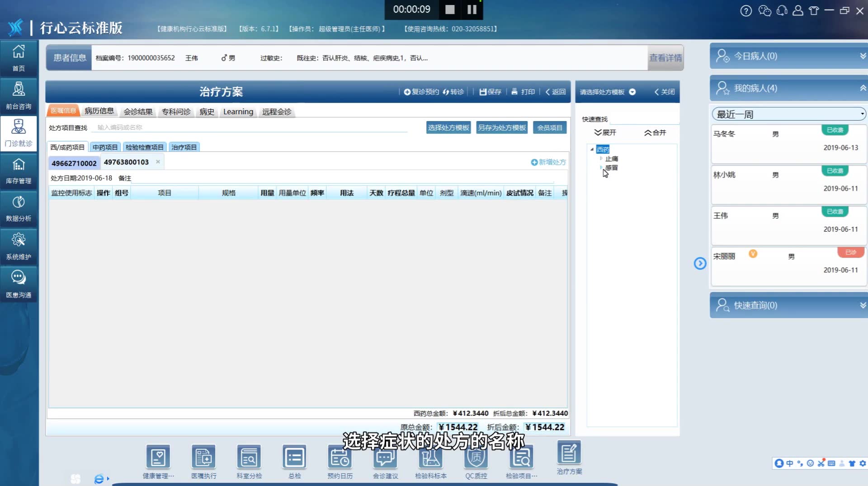Close the prescription template panel with 关闭

tap(665, 92)
